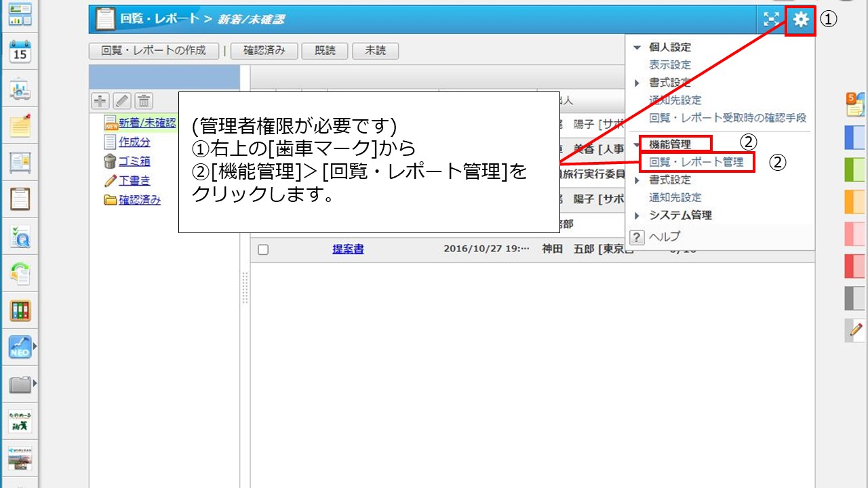
Task: Select 回覧・レポート管理 in the settings menu
Action: coord(696,162)
